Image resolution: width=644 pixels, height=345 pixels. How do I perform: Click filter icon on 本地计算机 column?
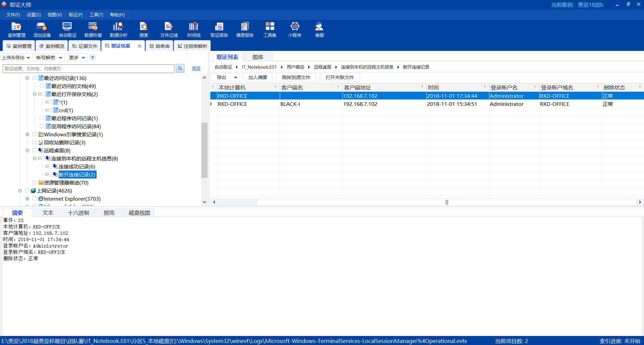tap(275, 87)
